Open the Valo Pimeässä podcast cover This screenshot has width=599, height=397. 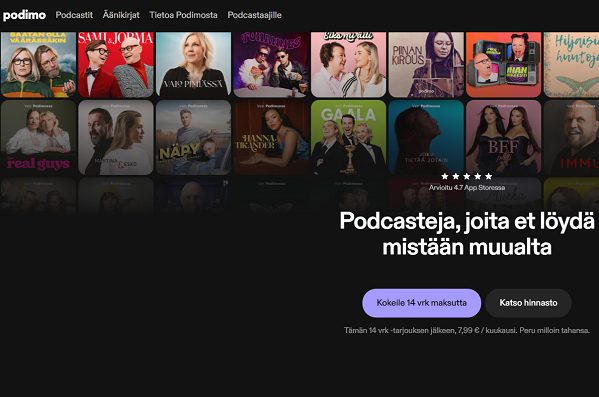[x=193, y=65]
